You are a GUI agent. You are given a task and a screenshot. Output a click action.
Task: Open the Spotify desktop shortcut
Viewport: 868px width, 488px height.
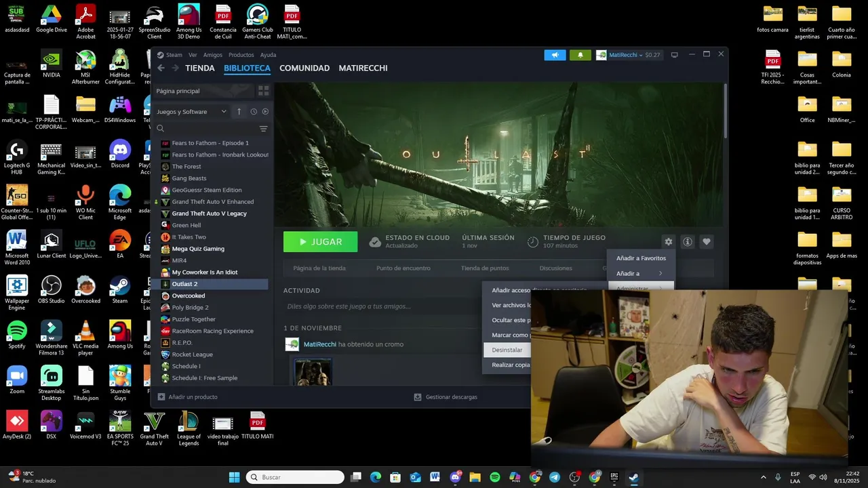[17, 335]
